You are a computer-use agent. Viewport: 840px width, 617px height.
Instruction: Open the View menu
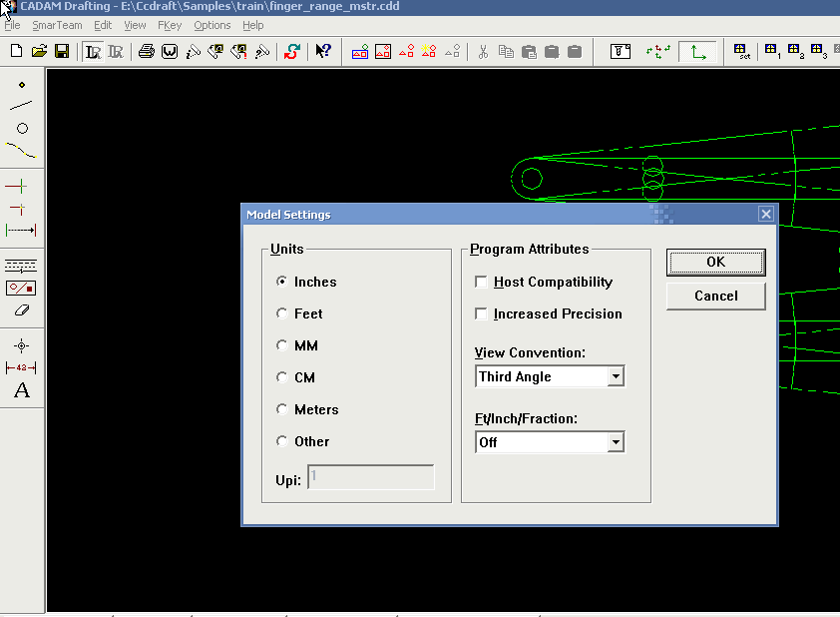point(135,25)
